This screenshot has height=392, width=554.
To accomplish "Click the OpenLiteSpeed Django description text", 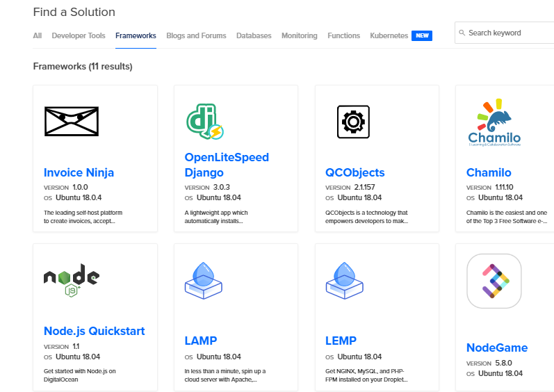I will pyautogui.click(x=216, y=217).
